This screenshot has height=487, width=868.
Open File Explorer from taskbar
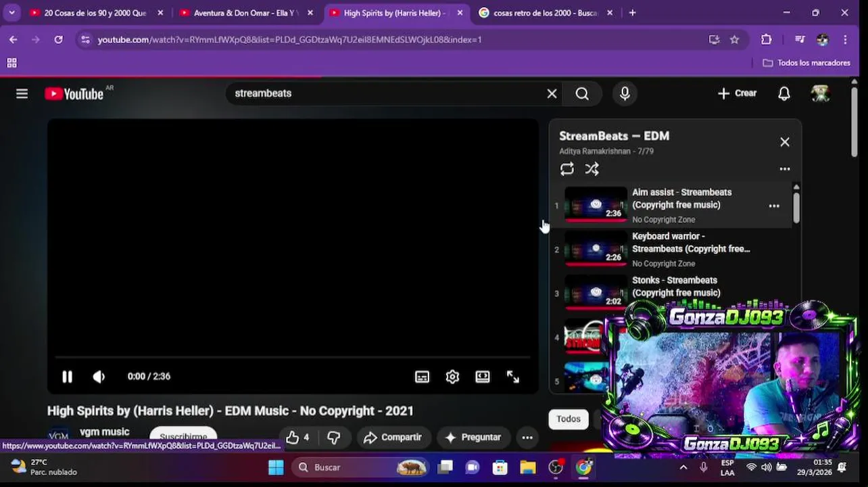527,467
